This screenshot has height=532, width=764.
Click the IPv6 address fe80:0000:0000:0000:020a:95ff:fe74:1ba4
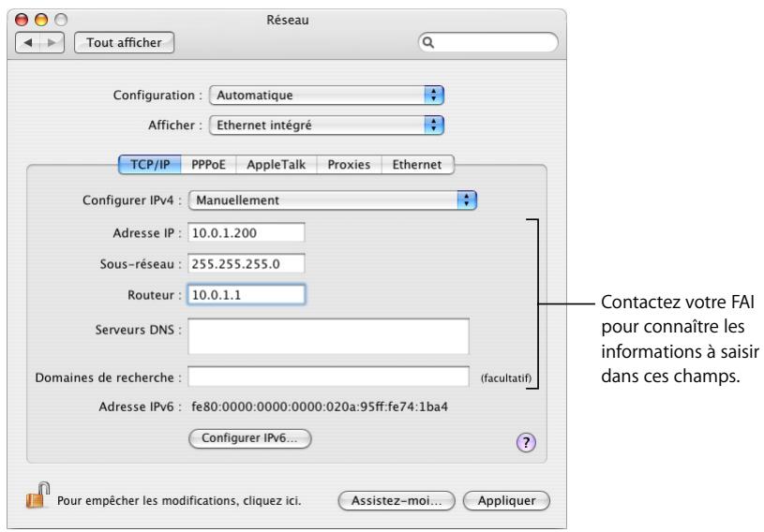pyautogui.click(x=320, y=406)
